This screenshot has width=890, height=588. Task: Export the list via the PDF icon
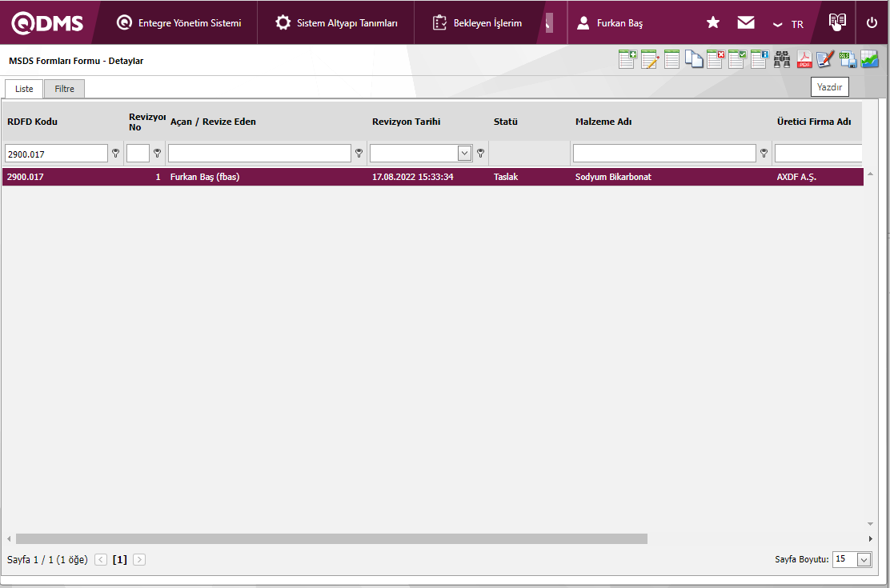tap(805, 59)
